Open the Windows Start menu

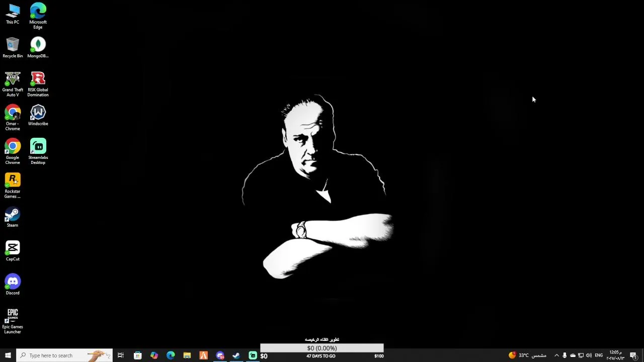tap(8, 355)
